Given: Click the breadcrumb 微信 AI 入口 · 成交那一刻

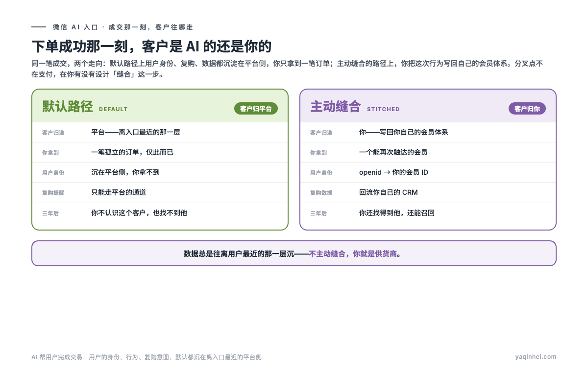Looking at the screenshot, I should (100, 27).
